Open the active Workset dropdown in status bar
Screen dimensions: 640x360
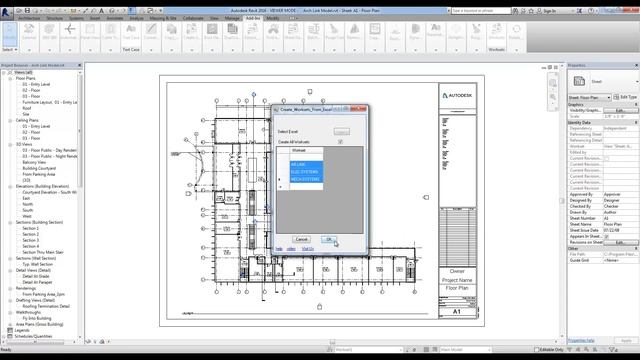(x=369, y=350)
